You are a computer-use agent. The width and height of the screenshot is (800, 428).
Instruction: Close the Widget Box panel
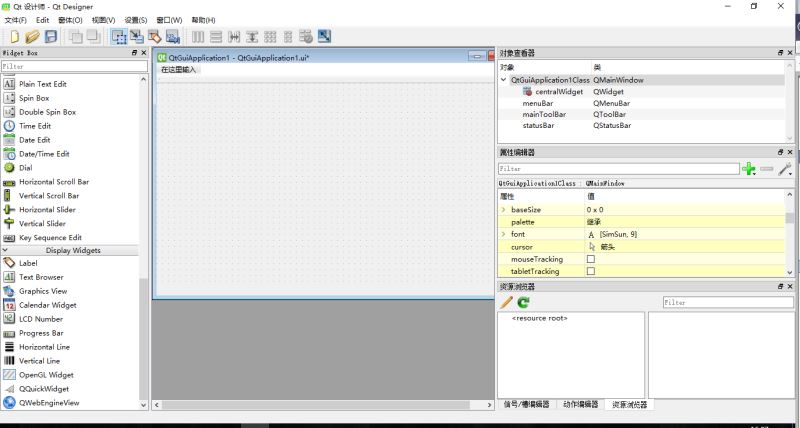tap(143, 53)
